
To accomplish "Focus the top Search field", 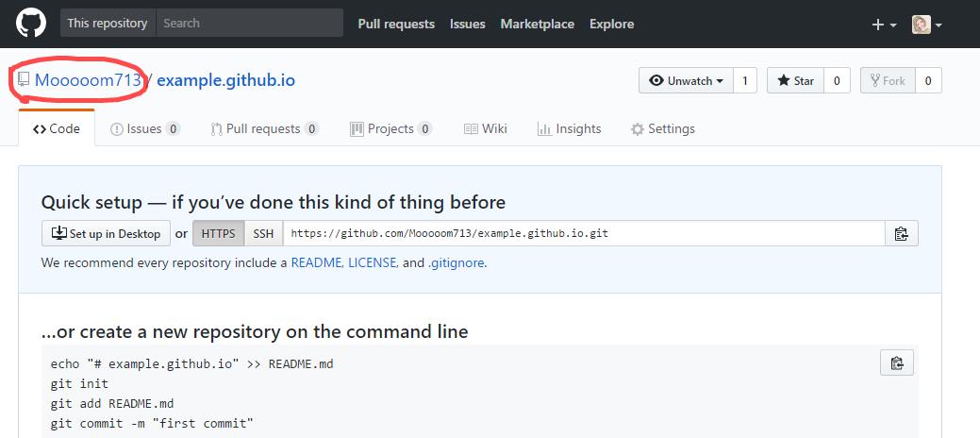I will 249,23.
